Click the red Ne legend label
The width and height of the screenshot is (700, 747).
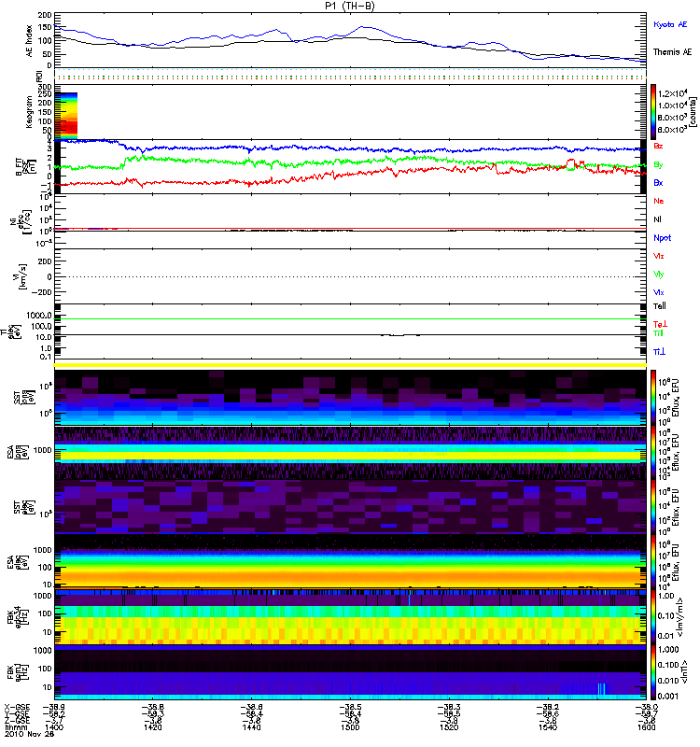point(659,201)
